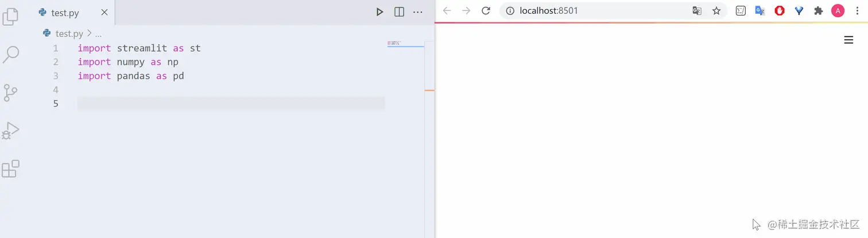Open the Streamlit hamburger menu
The image size is (868, 238).
pyautogui.click(x=848, y=40)
